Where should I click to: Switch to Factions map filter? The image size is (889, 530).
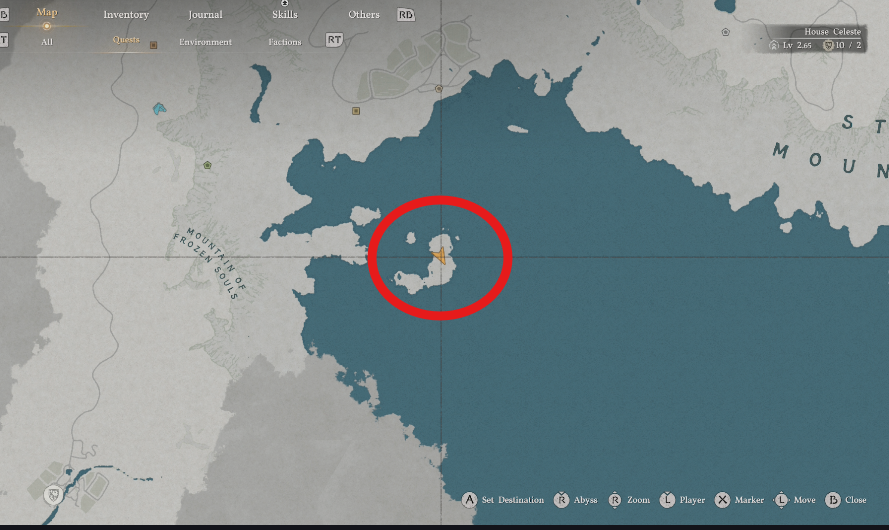tap(285, 42)
